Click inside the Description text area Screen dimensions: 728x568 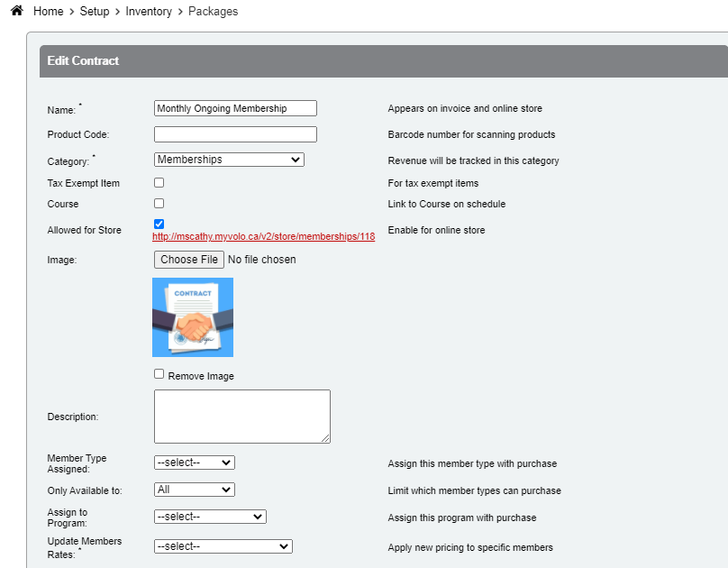coord(241,416)
